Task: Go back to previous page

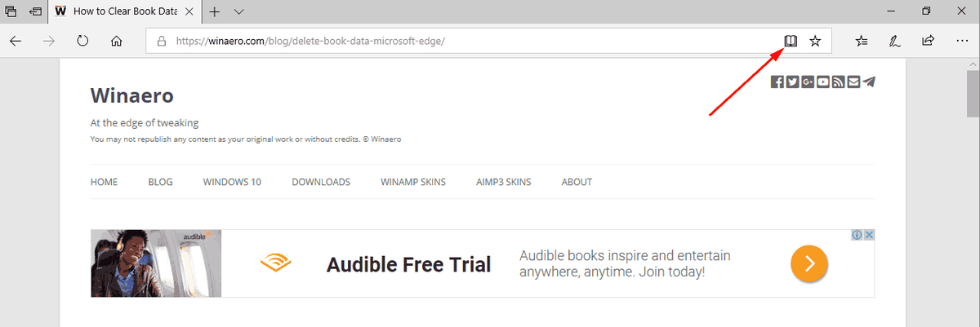Action: coord(16,41)
